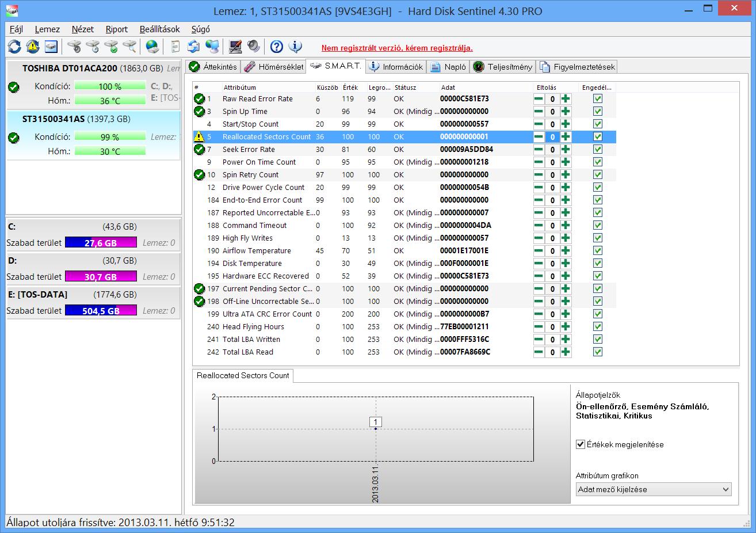The width and height of the screenshot is (756, 533).
Task: Click the disk icon with magnifier
Action: 129,47
